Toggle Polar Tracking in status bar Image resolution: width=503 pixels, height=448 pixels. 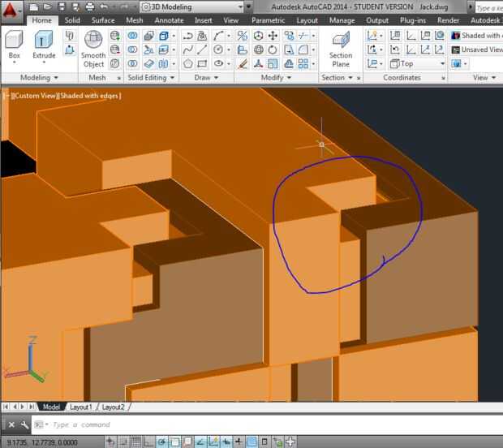(x=161, y=442)
